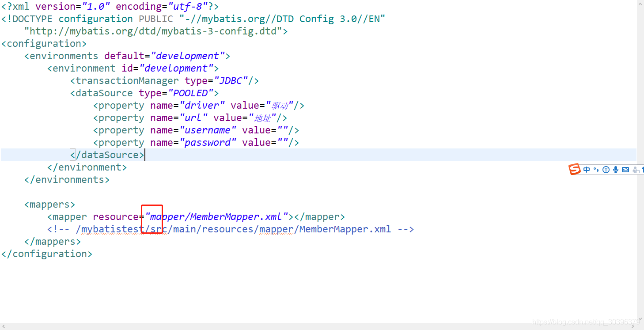
Task: Open the Sogou user account icon
Action: (636, 170)
